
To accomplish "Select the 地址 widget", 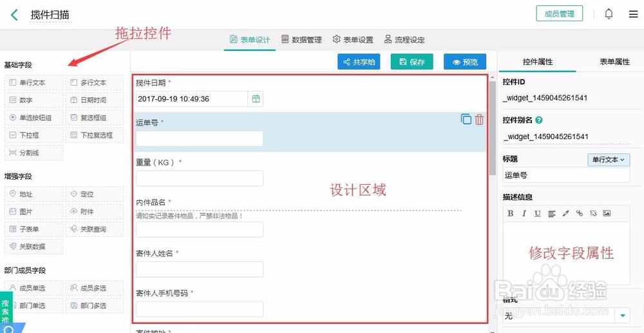I will (33, 195).
